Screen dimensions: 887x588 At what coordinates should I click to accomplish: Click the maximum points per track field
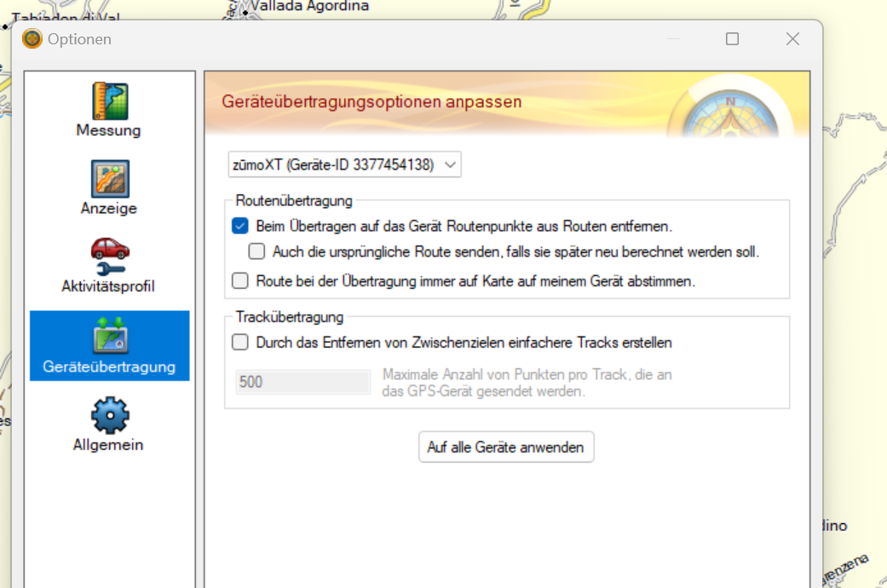coord(302,382)
